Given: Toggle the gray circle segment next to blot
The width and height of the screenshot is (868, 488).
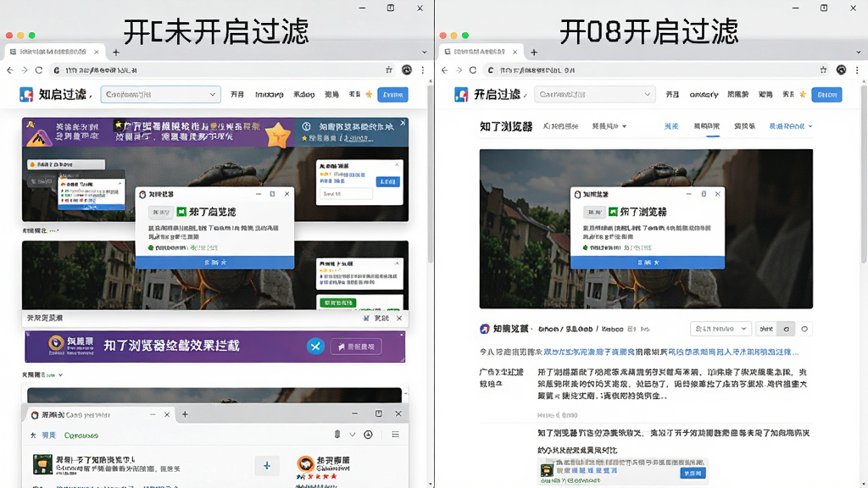Looking at the screenshot, I should [786, 329].
